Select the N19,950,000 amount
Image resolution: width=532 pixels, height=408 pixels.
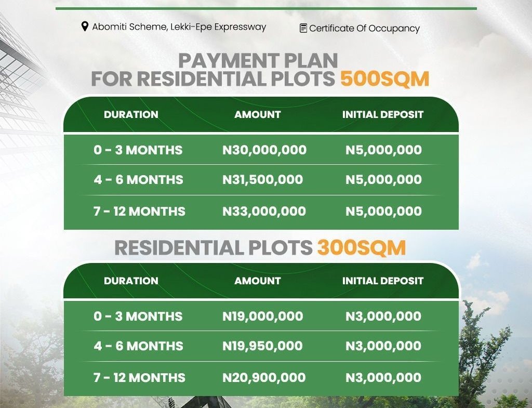point(262,346)
